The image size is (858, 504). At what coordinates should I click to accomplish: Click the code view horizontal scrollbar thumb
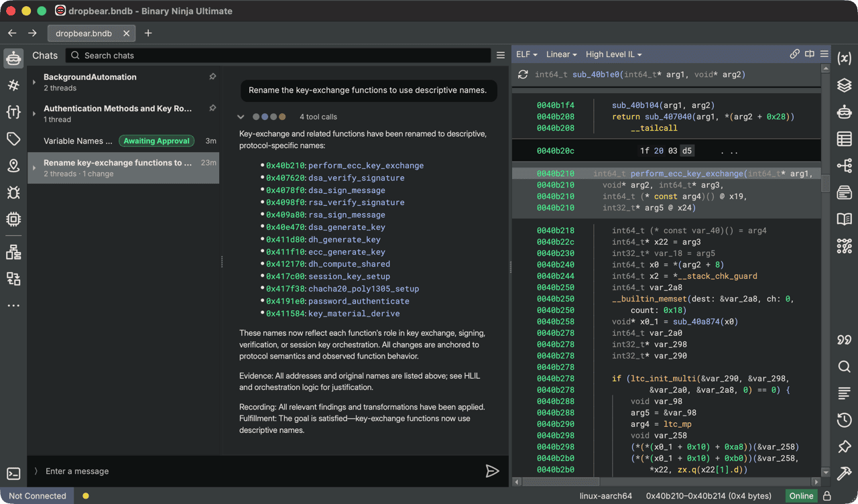pyautogui.click(x=560, y=481)
